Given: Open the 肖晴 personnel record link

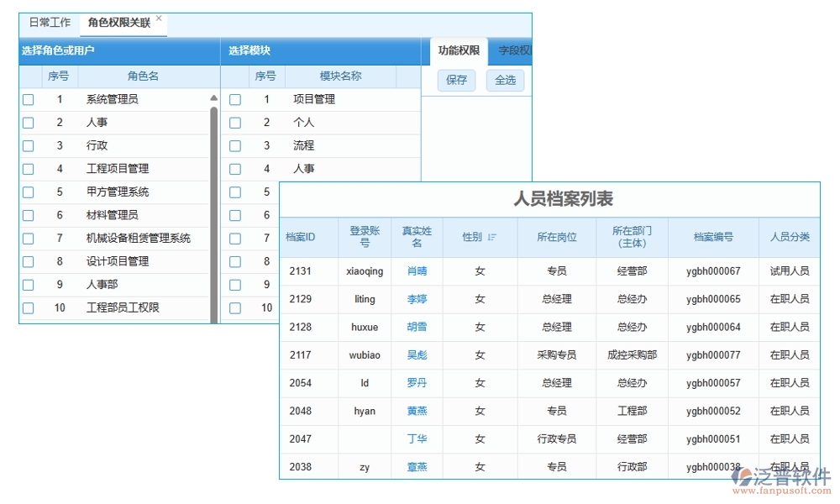Looking at the screenshot, I should (x=417, y=270).
